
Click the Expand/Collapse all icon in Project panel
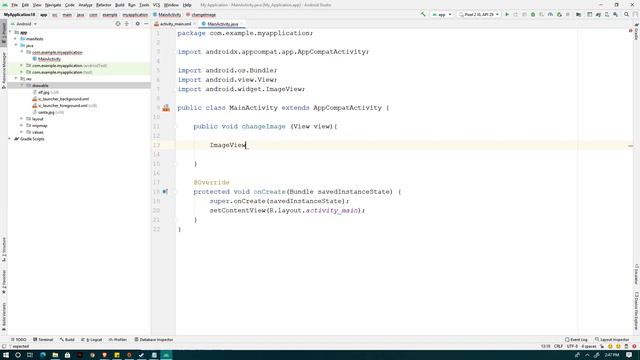tap(127, 24)
